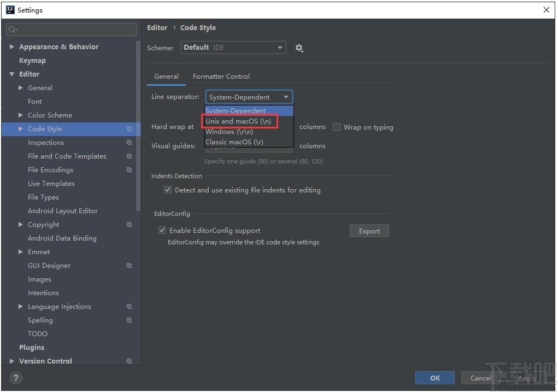This screenshot has width=558, height=392.
Task: Disable Enable EditorConfig support checkbox
Action: coord(162,231)
